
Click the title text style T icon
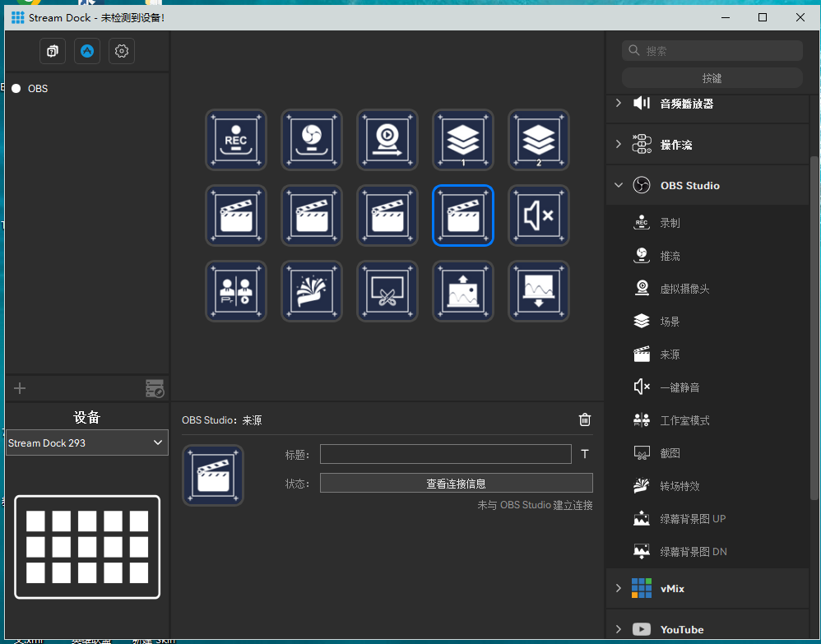[x=585, y=454]
